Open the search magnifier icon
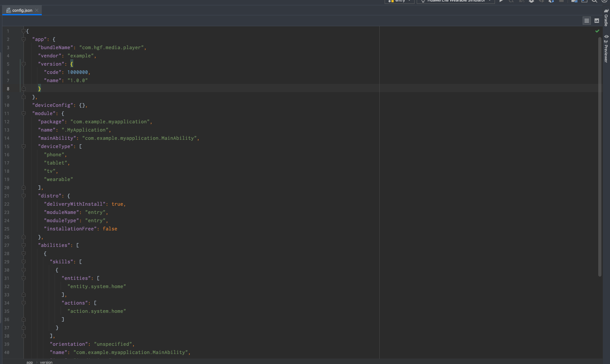Image resolution: width=610 pixels, height=364 pixels. pyautogui.click(x=594, y=1)
